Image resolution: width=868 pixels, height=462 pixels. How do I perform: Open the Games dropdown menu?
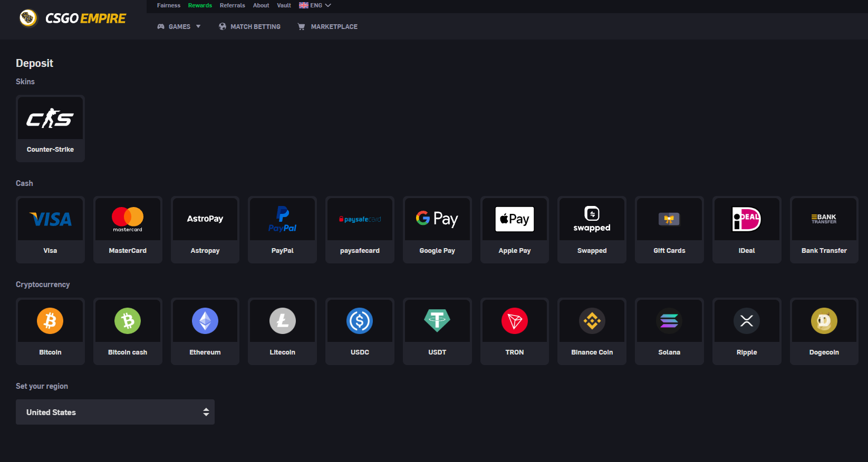[x=179, y=26]
